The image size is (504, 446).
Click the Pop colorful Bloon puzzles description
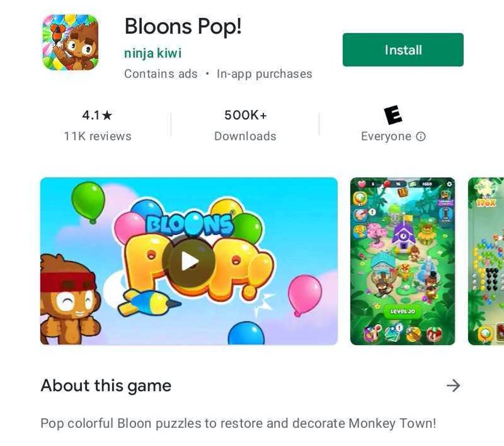pyautogui.click(x=238, y=423)
